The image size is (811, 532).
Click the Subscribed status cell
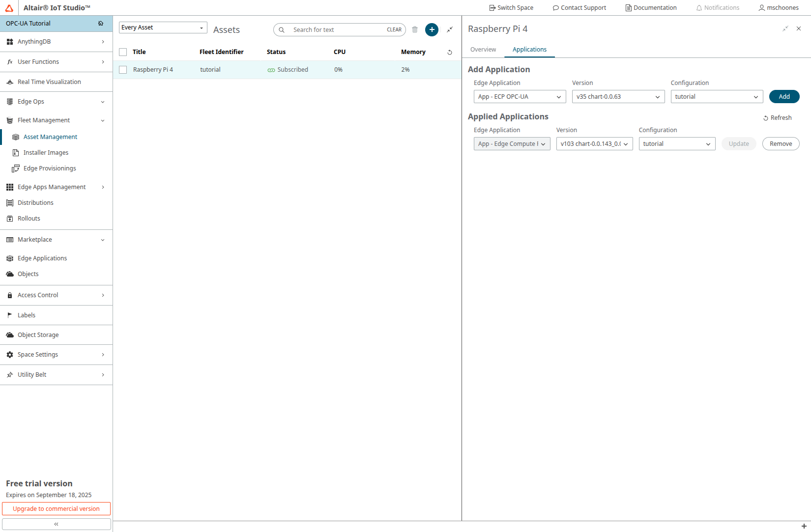288,70
